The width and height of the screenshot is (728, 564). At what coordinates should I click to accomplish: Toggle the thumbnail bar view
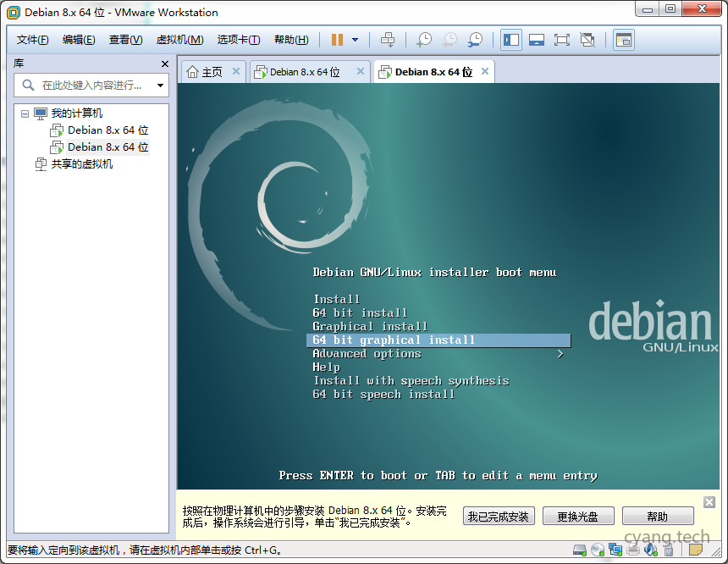(536, 40)
